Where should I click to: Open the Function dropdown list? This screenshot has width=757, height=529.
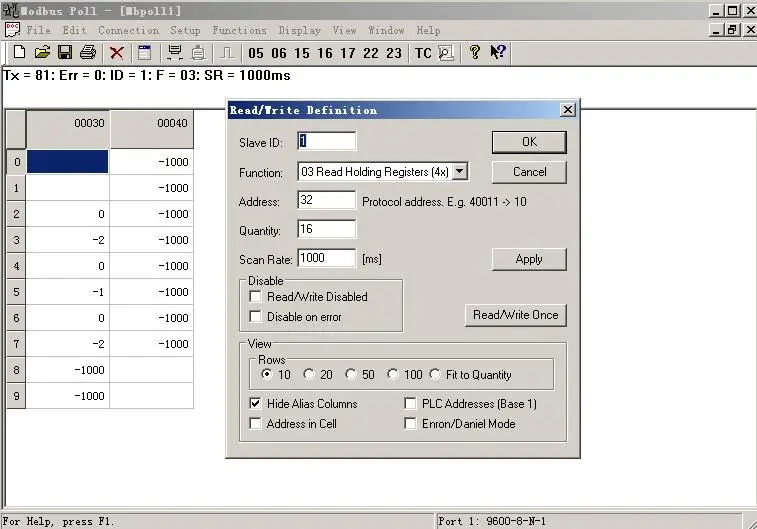click(x=460, y=172)
